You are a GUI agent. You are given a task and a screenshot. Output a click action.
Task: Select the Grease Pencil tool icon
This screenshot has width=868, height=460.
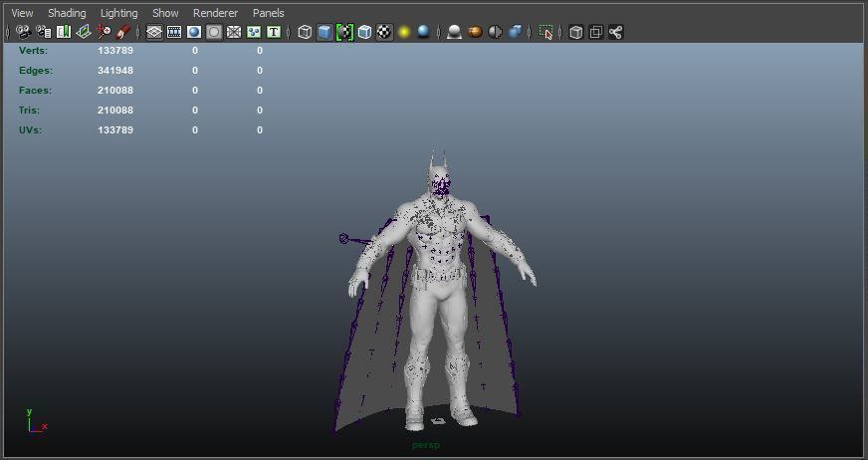[122, 32]
